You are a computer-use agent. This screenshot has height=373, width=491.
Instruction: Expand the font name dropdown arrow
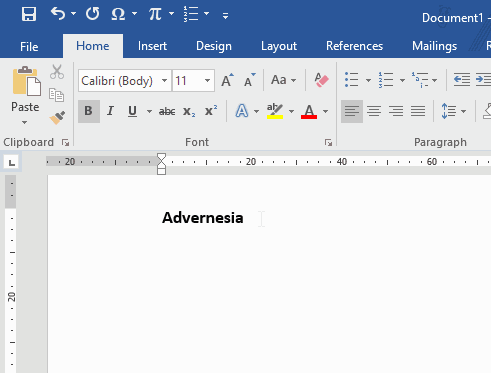point(165,81)
